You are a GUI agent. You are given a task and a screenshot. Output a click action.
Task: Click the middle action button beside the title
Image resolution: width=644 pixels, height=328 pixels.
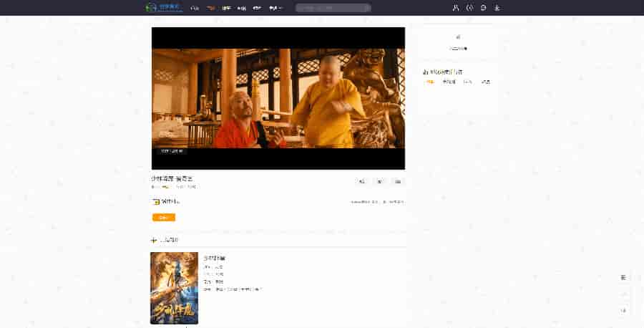(380, 182)
